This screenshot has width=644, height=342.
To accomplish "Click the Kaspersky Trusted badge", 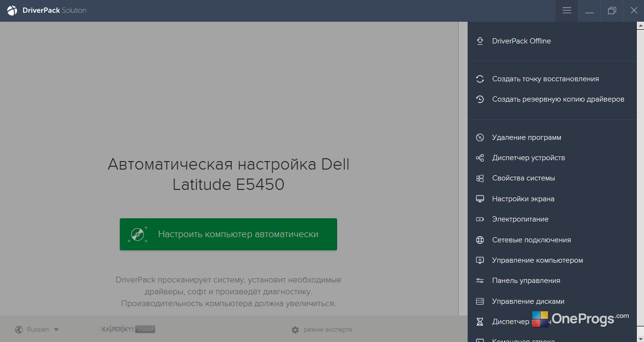I will point(129,329).
